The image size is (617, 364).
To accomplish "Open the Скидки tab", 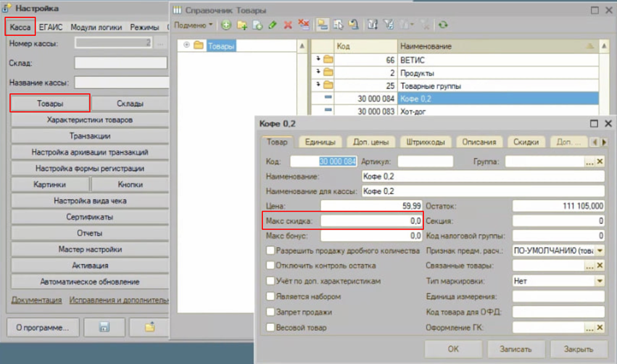I will (x=526, y=142).
